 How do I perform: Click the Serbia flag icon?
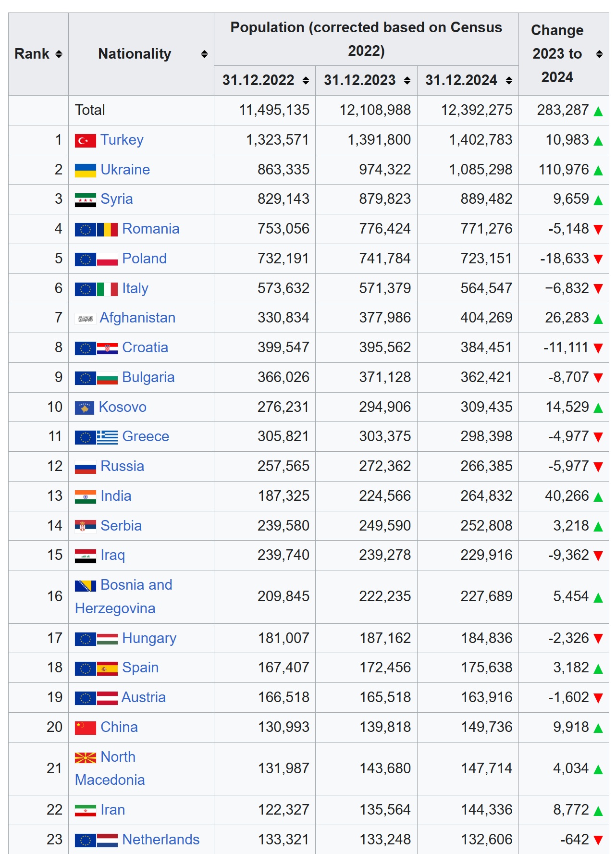tap(86, 527)
